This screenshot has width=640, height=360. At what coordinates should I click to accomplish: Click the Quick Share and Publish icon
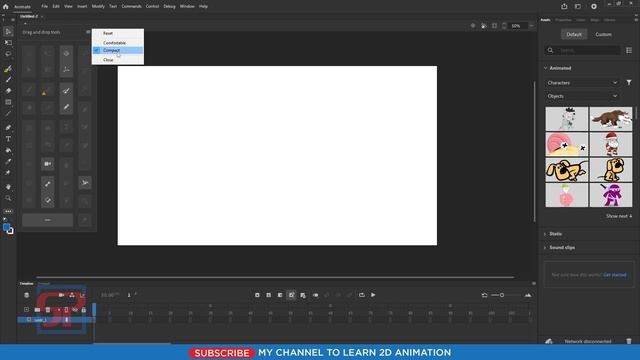(564, 6)
